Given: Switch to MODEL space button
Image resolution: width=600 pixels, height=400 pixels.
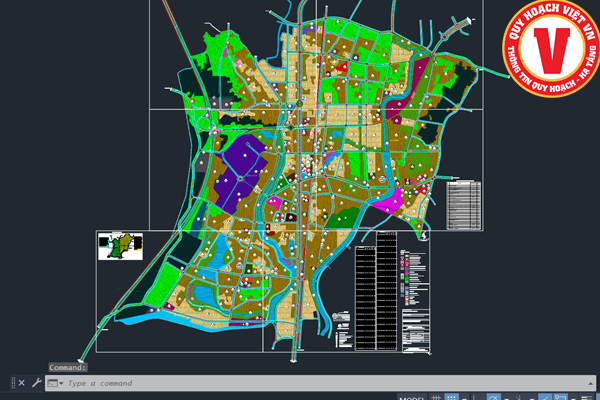Looking at the screenshot, I should [411, 397].
